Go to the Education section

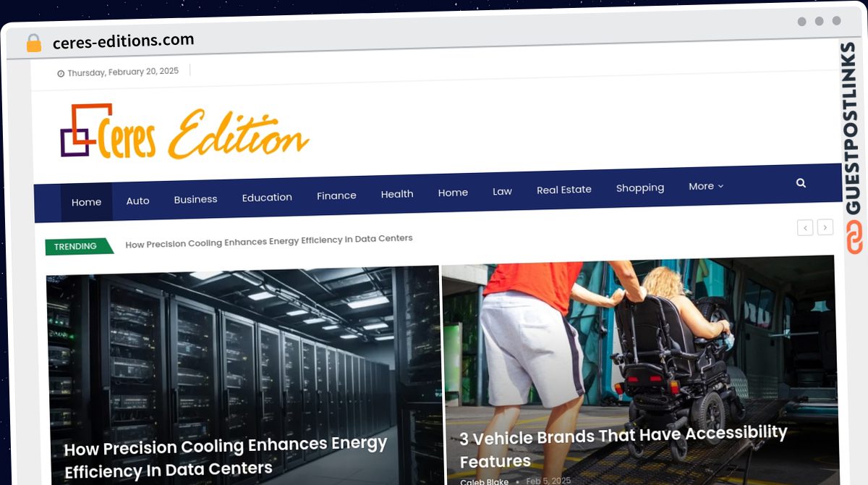[x=267, y=197]
